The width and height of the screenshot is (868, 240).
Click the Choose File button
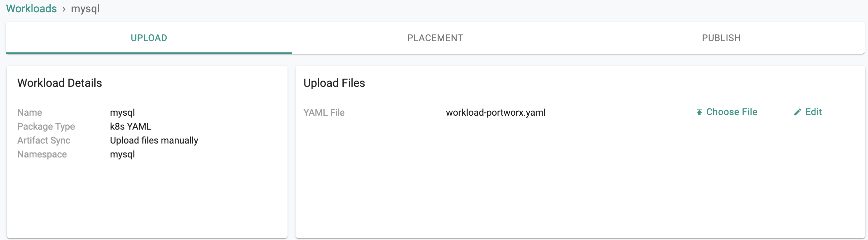point(727,112)
